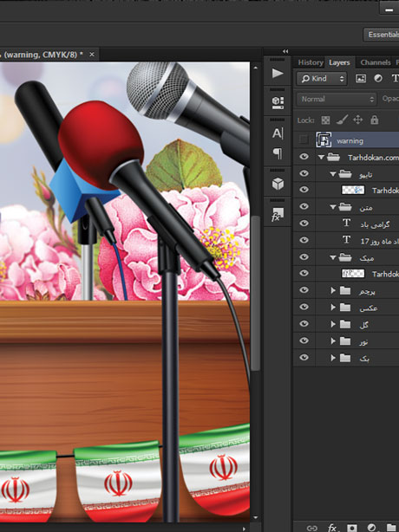Click the canvas scroll down arrow
This screenshot has height=532, width=399.
pos(256,518)
